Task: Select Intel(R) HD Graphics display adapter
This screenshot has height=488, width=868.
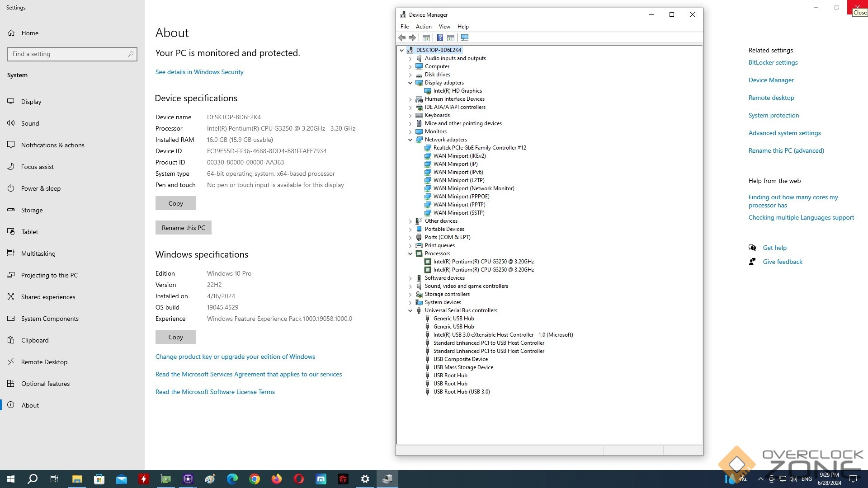Action: (x=457, y=91)
